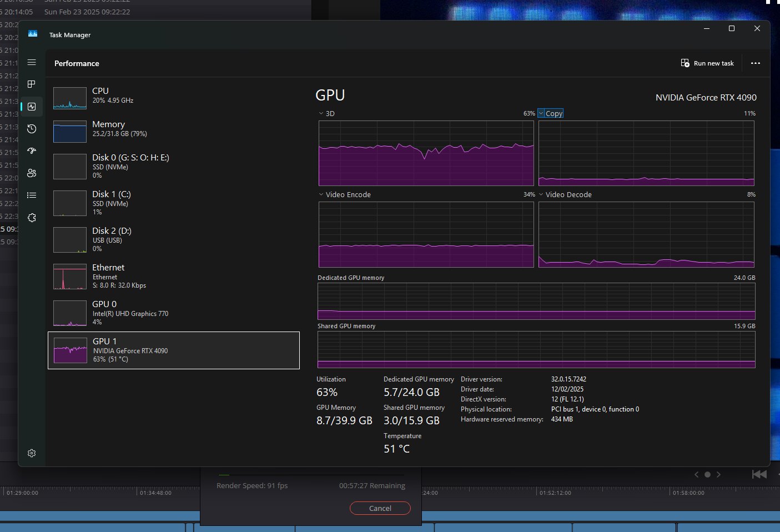Select CPU in the performance list
Viewport: 780px width, 532px height.
click(x=174, y=98)
